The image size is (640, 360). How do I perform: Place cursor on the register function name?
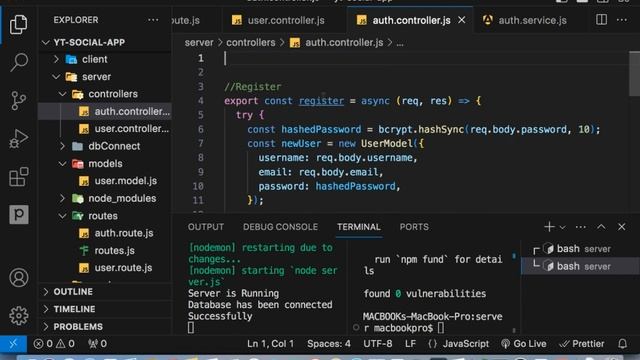coord(321,101)
